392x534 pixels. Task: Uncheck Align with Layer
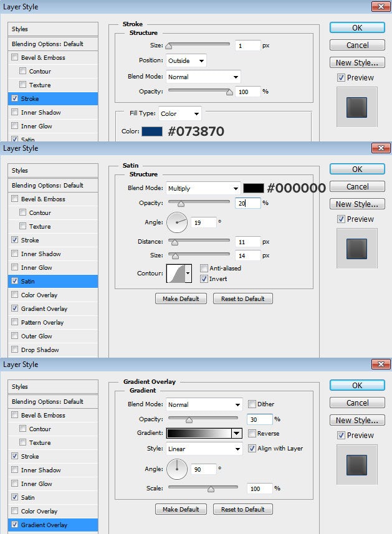pos(252,448)
